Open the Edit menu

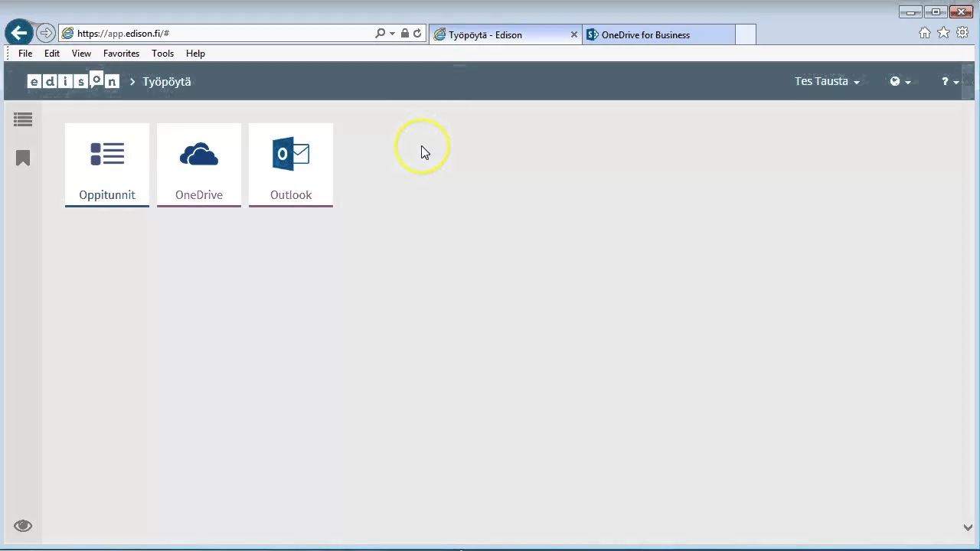tap(52, 54)
